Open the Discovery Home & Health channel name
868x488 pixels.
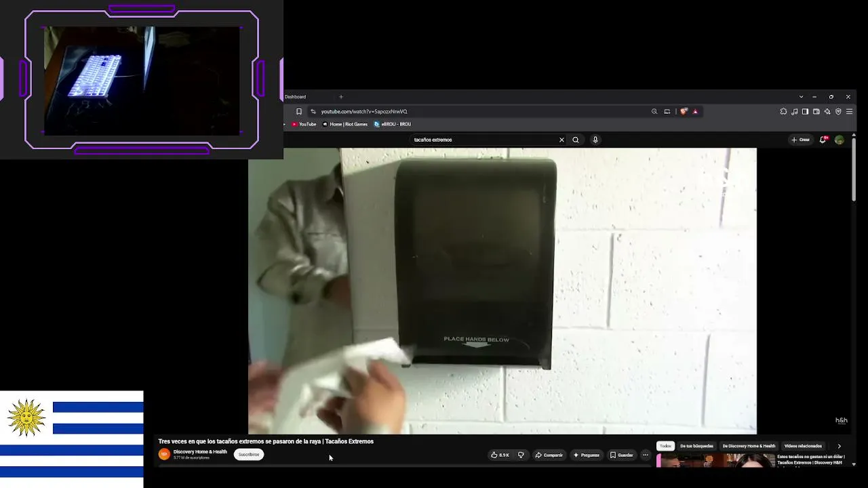pyautogui.click(x=200, y=451)
